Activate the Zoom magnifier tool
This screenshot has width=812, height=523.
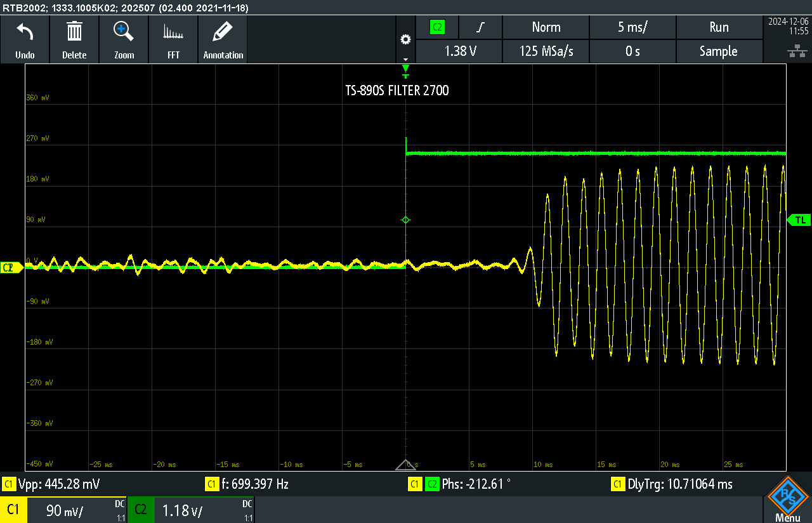pos(124,32)
